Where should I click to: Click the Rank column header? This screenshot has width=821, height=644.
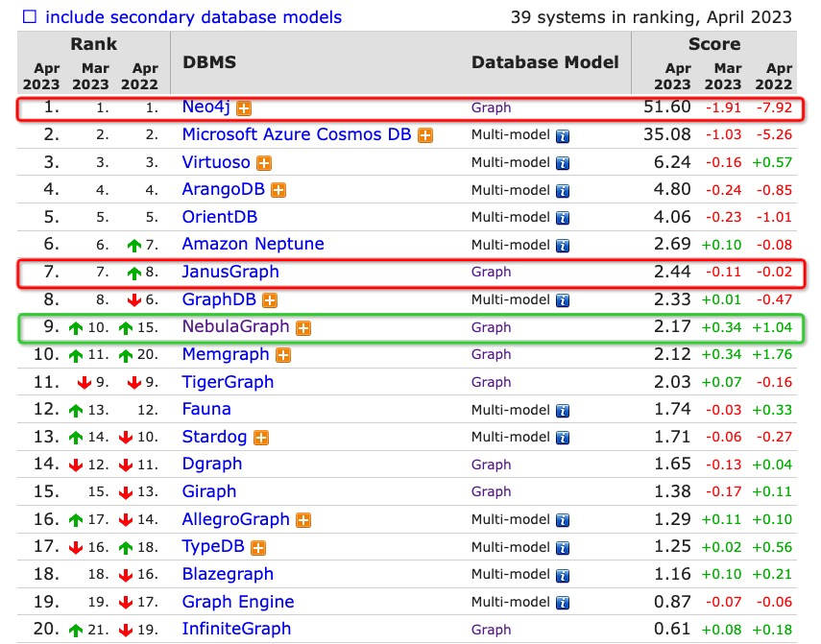click(x=94, y=44)
